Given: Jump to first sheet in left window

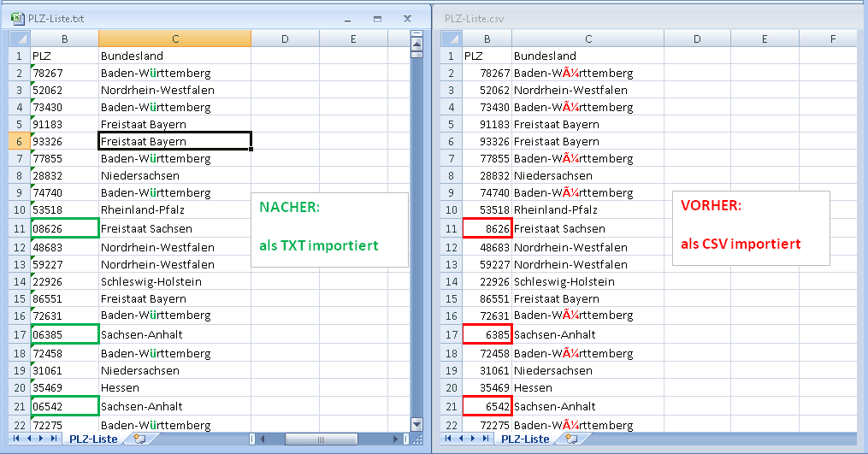Looking at the screenshot, I should pyautogui.click(x=18, y=439).
